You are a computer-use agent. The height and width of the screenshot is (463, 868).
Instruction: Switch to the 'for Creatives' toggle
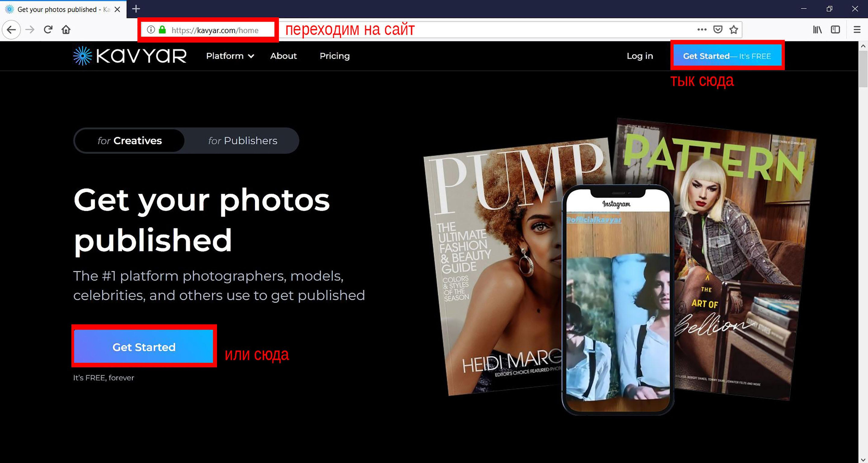130,141
